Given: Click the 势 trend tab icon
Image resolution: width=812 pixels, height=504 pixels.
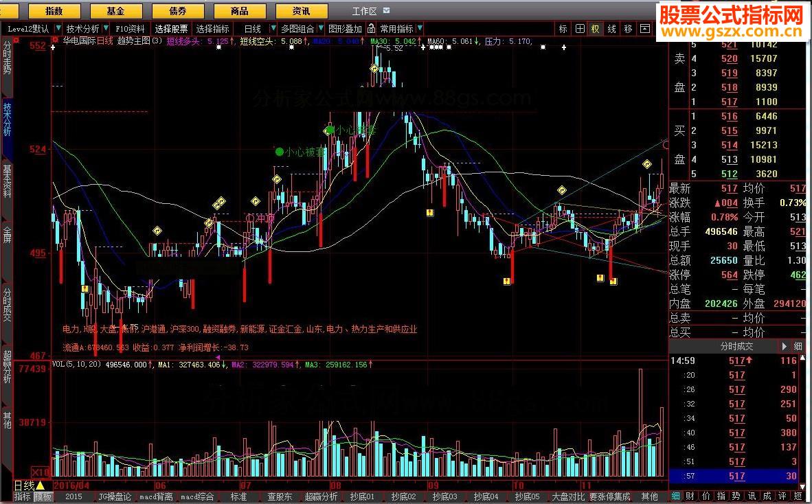Looking at the screenshot, I should 736,496.
